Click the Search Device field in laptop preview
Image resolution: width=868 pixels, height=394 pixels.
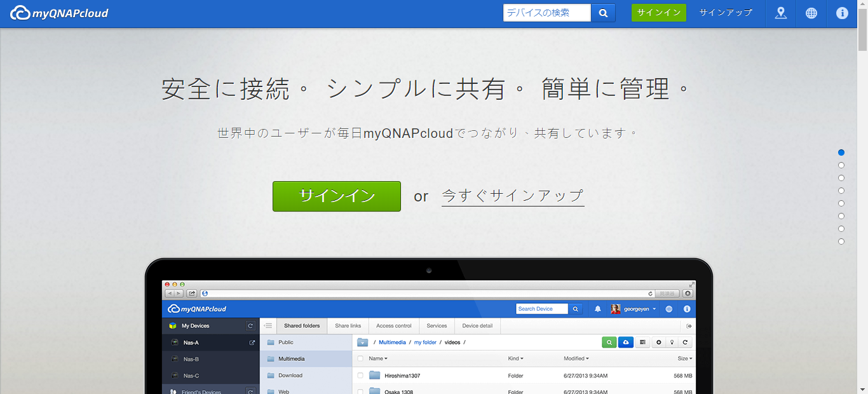point(542,309)
